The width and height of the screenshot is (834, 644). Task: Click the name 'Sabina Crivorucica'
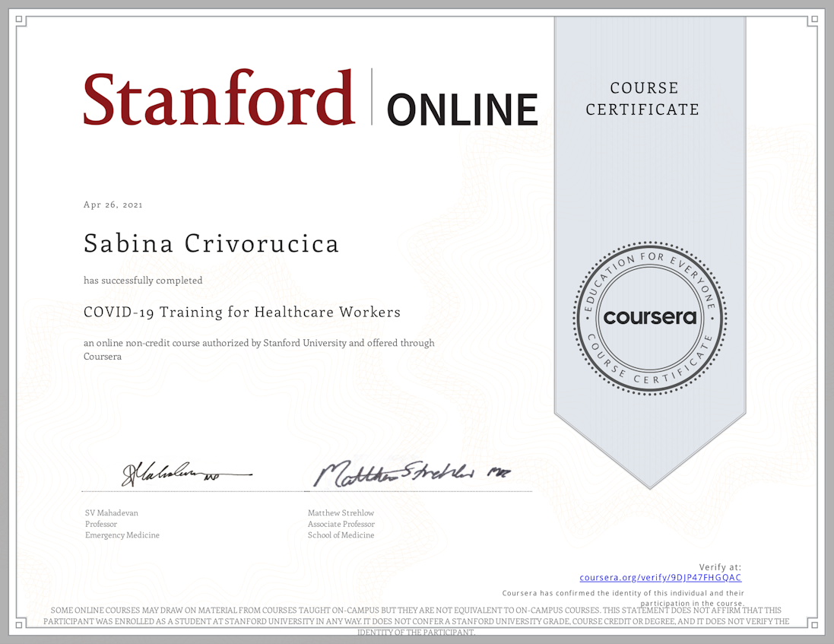click(x=211, y=243)
